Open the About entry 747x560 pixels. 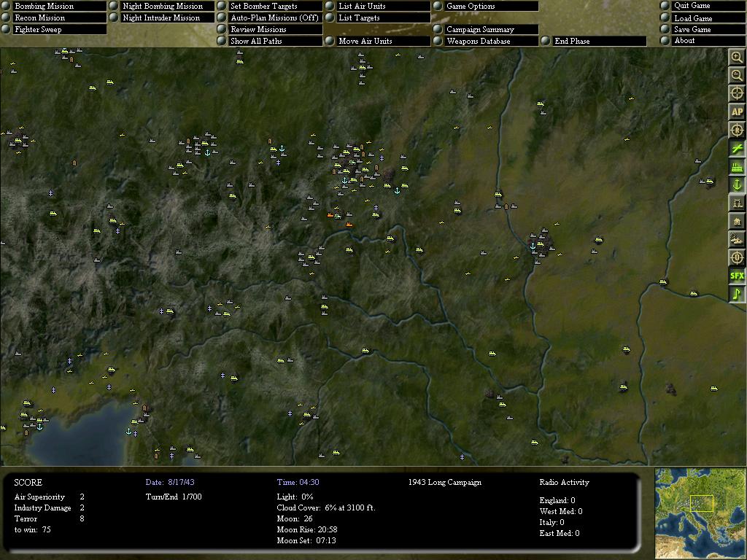pos(703,41)
